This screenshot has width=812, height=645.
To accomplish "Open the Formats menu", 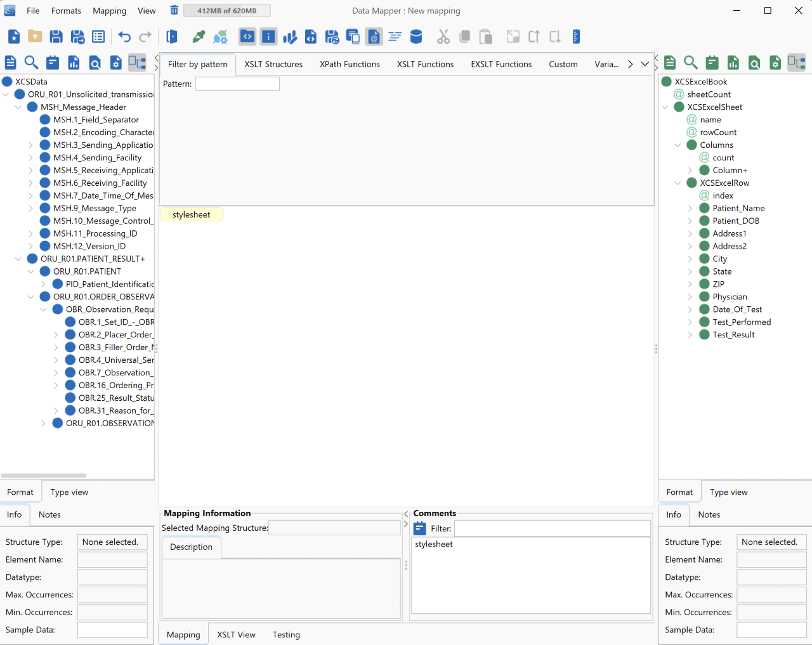I will 66,11.
